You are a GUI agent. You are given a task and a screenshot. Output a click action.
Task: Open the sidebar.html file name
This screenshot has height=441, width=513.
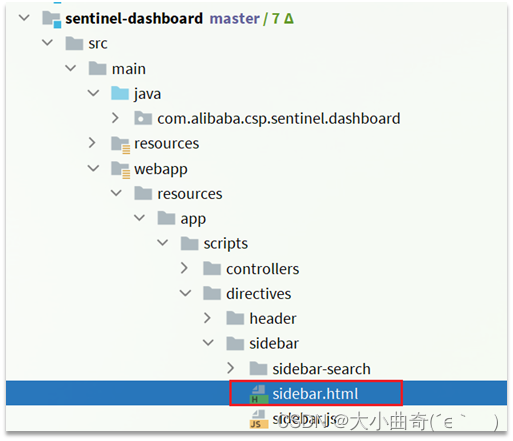tap(315, 394)
